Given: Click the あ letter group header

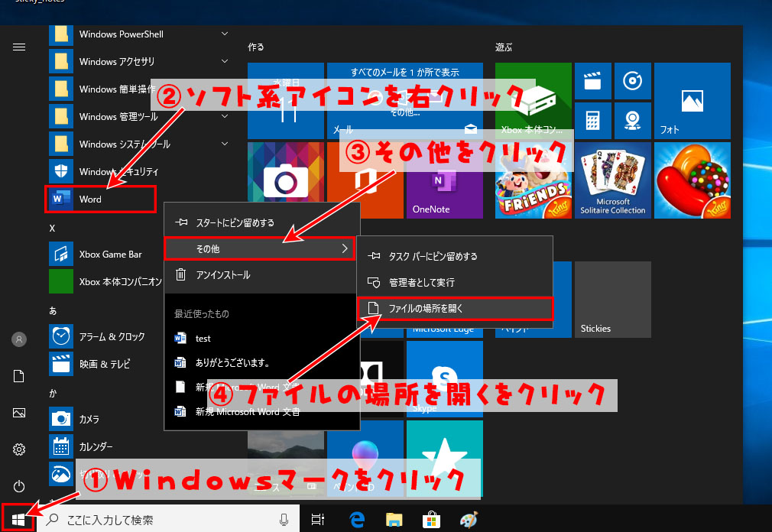Looking at the screenshot, I should pyautogui.click(x=53, y=310).
